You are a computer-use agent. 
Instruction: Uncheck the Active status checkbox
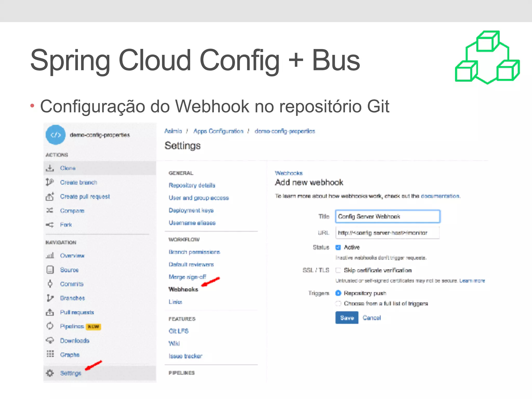[338, 247]
